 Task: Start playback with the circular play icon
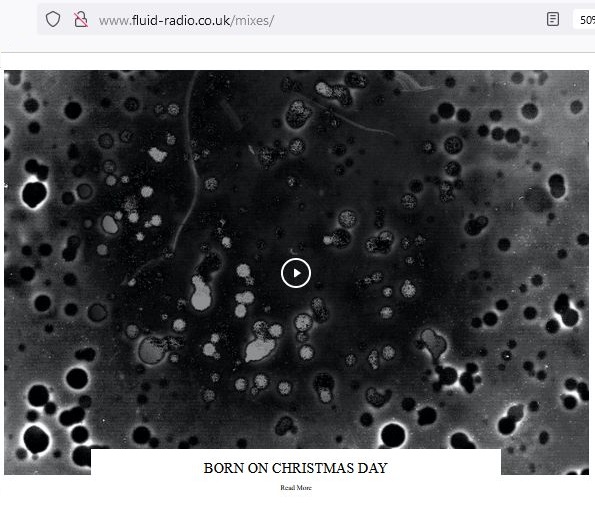[x=296, y=273]
